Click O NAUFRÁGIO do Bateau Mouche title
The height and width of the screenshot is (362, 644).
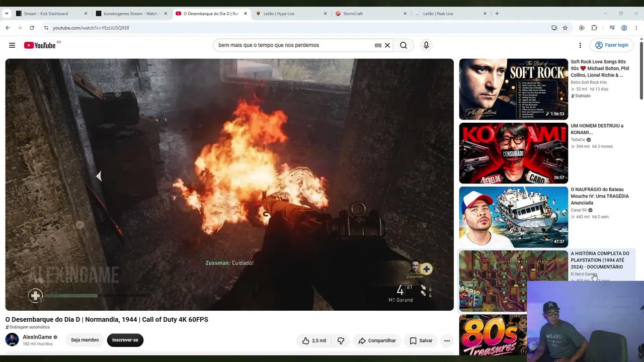coord(600,196)
